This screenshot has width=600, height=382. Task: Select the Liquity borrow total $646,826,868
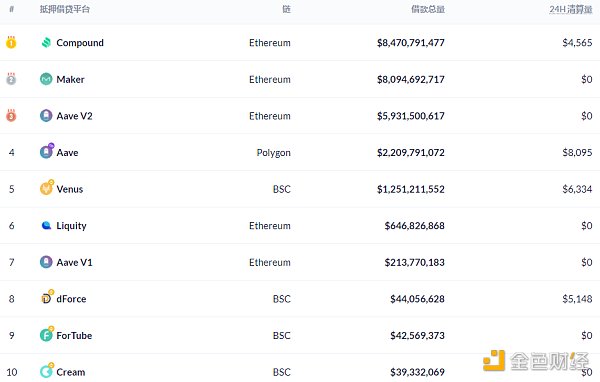pyautogui.click(x=414, y=225)
